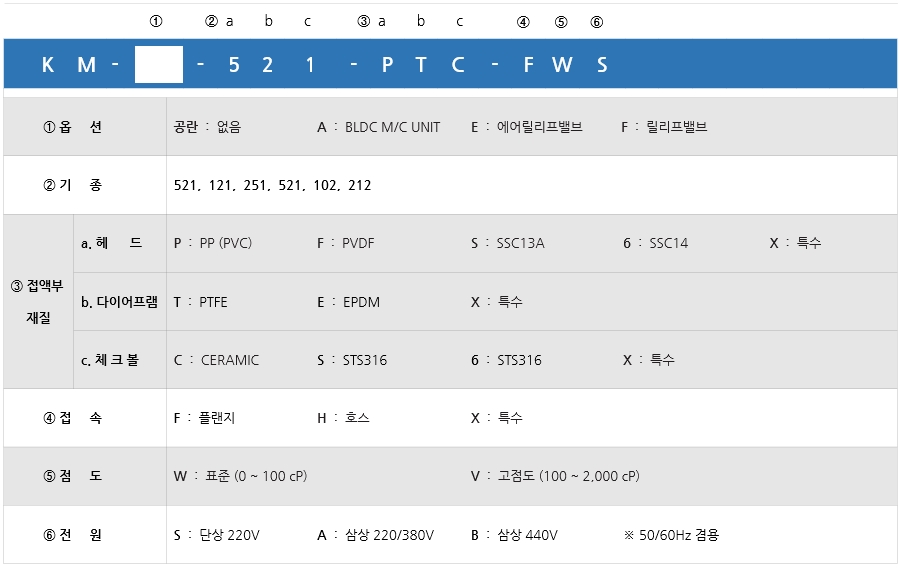Choose 'A : 삼상 220/380V' power option
This screenshot has width=900, height=570.
click(375, 535)
